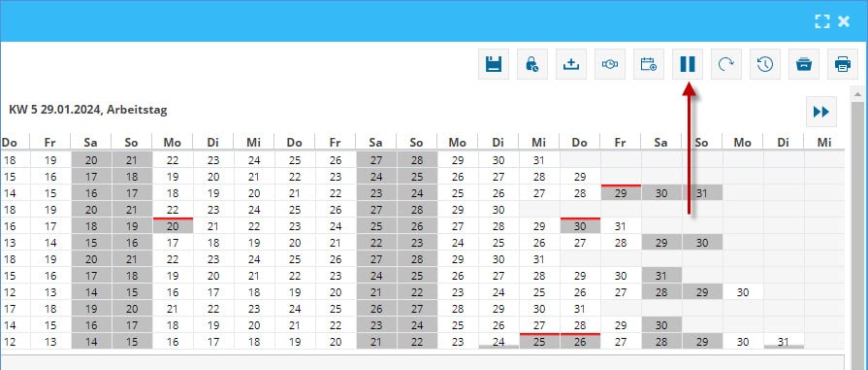The height and width of the screenshot is (370, 868).
Task: Select the gray Sa 31 cell
Action: 661,275
